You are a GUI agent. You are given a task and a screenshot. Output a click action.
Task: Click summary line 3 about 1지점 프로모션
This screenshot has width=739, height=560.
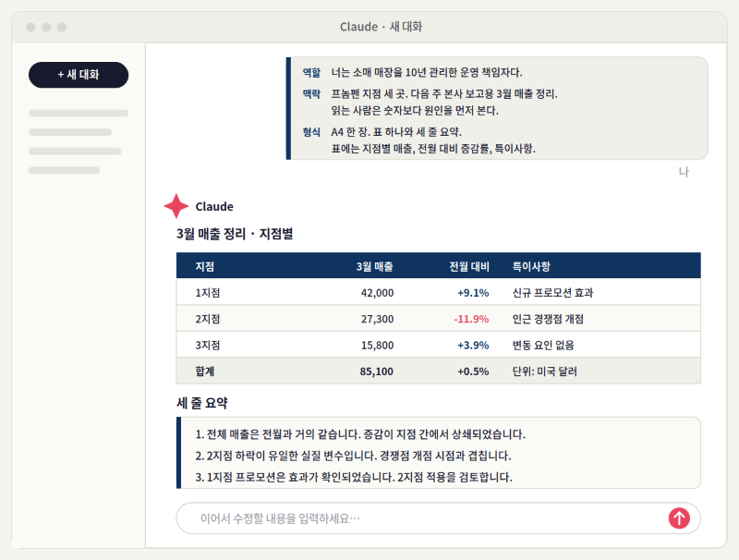click(354, 477)
